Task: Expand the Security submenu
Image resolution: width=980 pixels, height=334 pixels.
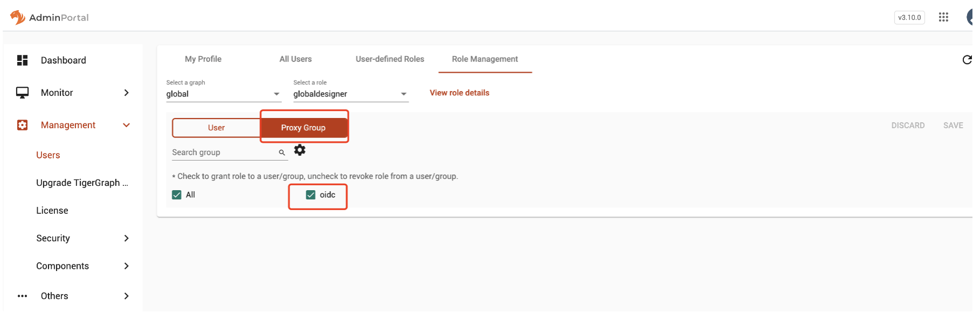Action: 126,238
